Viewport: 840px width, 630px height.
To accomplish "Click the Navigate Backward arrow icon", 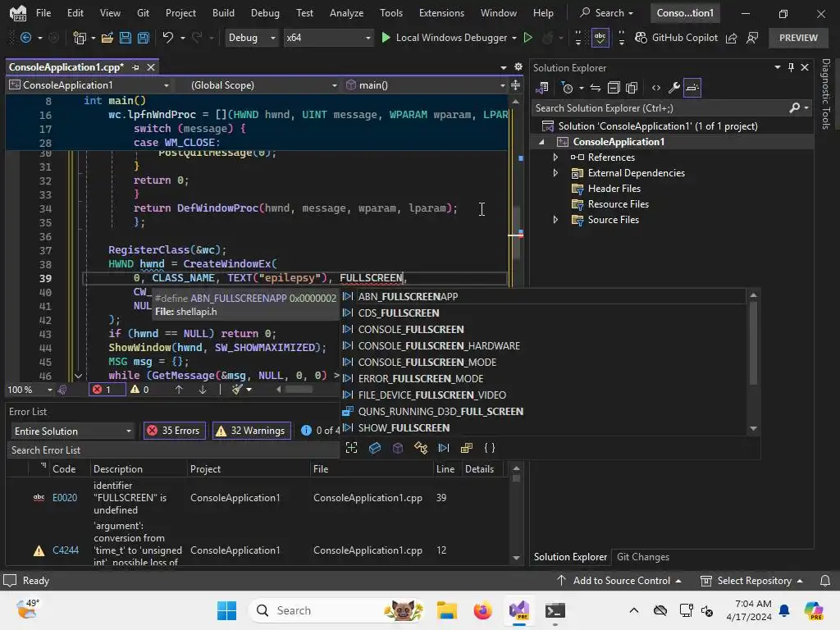I will pyautogui.click(x=25, y=38).
